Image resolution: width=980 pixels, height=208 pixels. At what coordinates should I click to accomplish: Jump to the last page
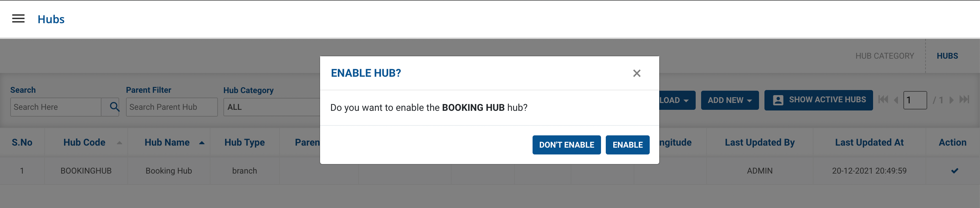point(964,100)
